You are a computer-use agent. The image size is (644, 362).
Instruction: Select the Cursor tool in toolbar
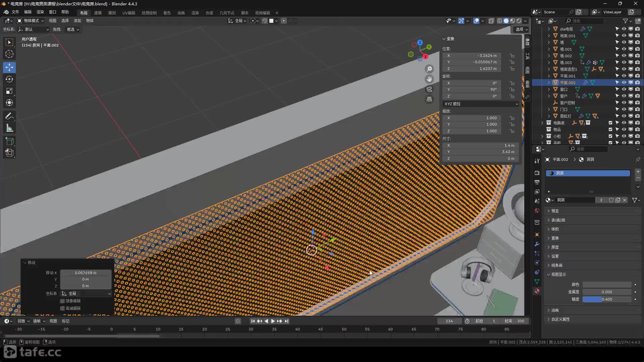click(9, 54)
